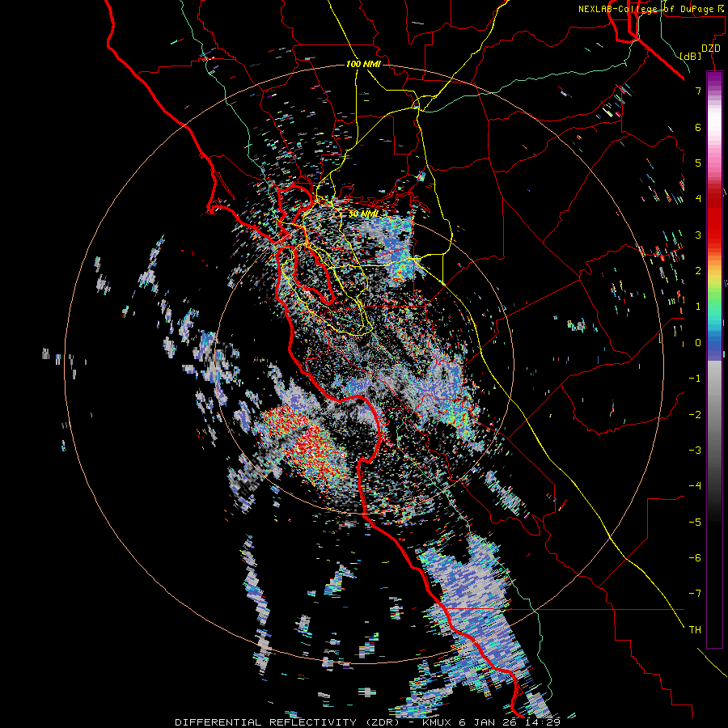Viewport: 728px width, 728px height.
Task: Click the -4 value on the scale
Action: (x=695, y=486)
